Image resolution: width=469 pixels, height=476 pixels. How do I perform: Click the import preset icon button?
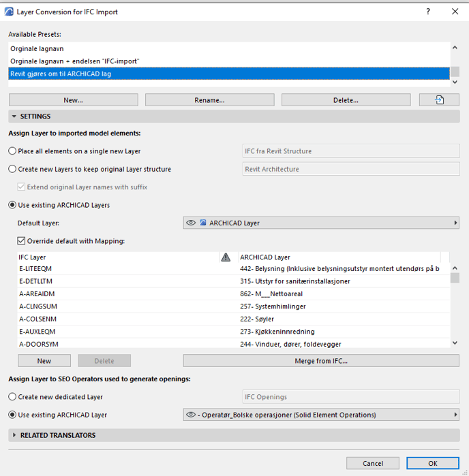(x=439, y=100)
